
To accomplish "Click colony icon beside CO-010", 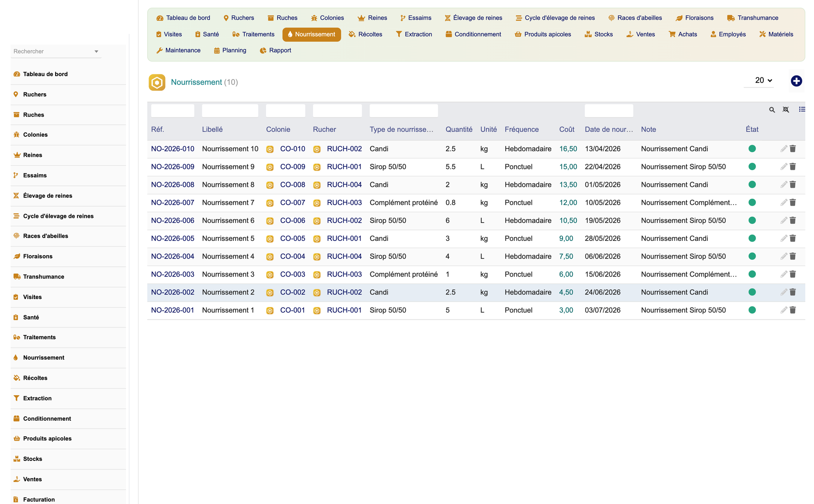I will 270,149.
